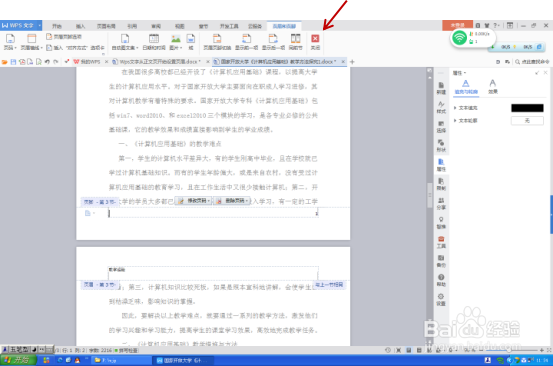Insert Date and Time (日期和时间)

[154, 42]
